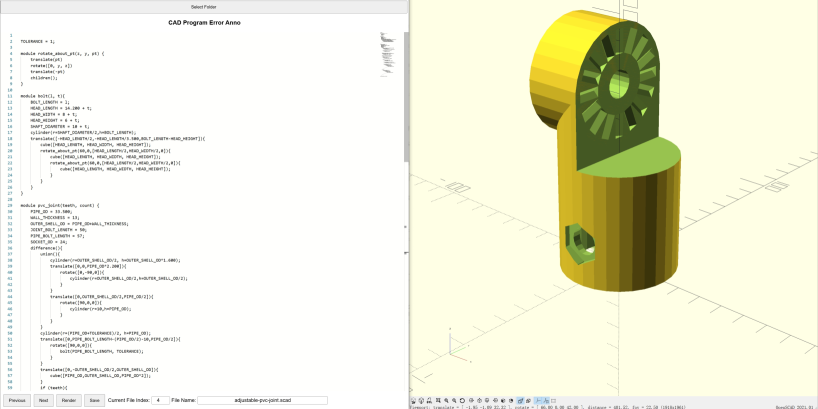Go to the Previous file
The width and height of the screenshot is (818, 409).
[x=17, y=399]
